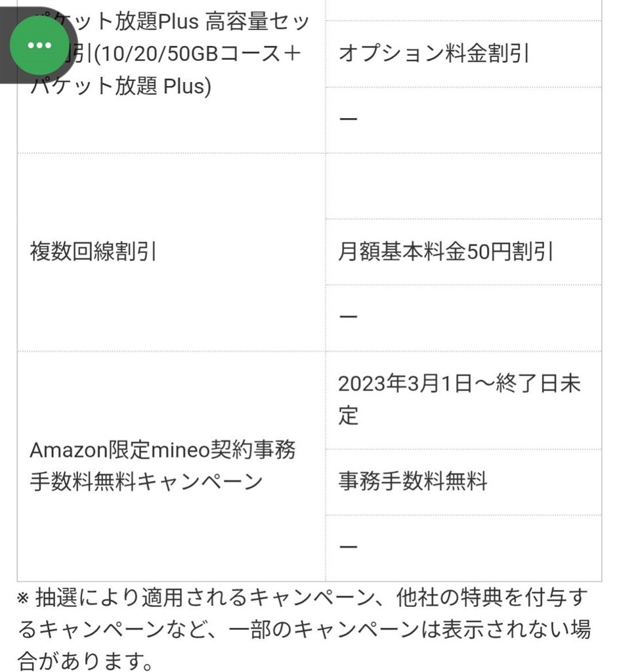Tap the パケット放題 Plus) closing line
Image resolution: width=619 pixels, height=672 pixels.
pos(121,86)
